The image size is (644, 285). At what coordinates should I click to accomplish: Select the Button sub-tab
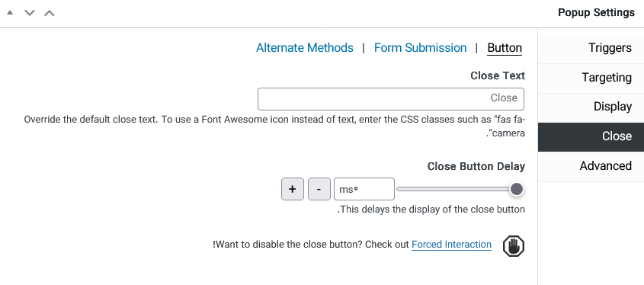point(505,48)
